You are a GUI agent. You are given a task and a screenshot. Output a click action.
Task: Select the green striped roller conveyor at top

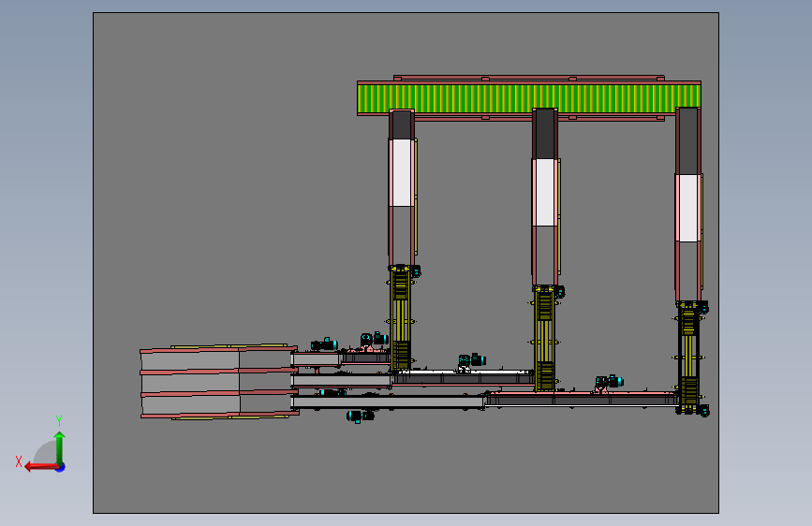click(529, 99)
